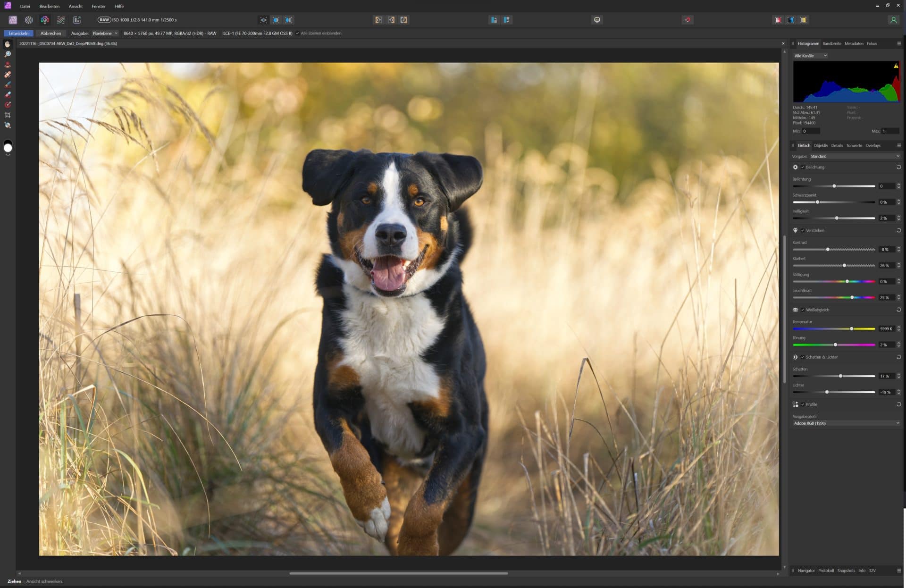
Task: Open the Einfach panel options menu
Action: pos(899,145)
